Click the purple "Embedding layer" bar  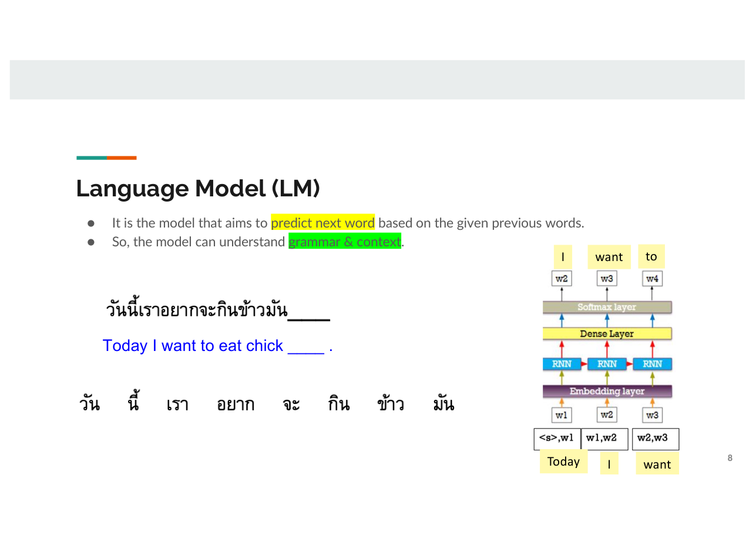pyautogui.click(x=607, y=391)
